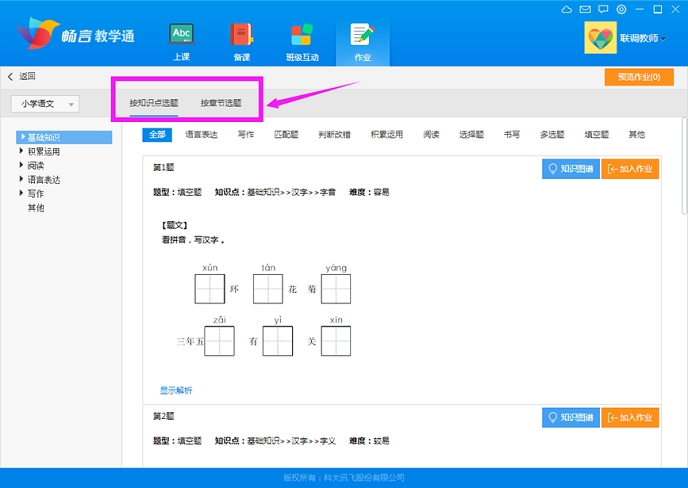Open the 班级互动 class interaction icon
Screen dimensions: 688x488
click(300, 41)
